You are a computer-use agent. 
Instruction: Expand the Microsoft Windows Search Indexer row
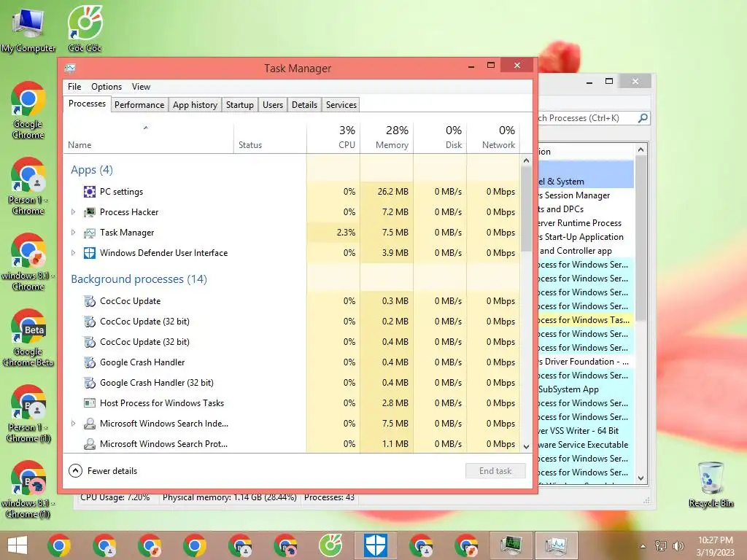(x=74, y=424)
